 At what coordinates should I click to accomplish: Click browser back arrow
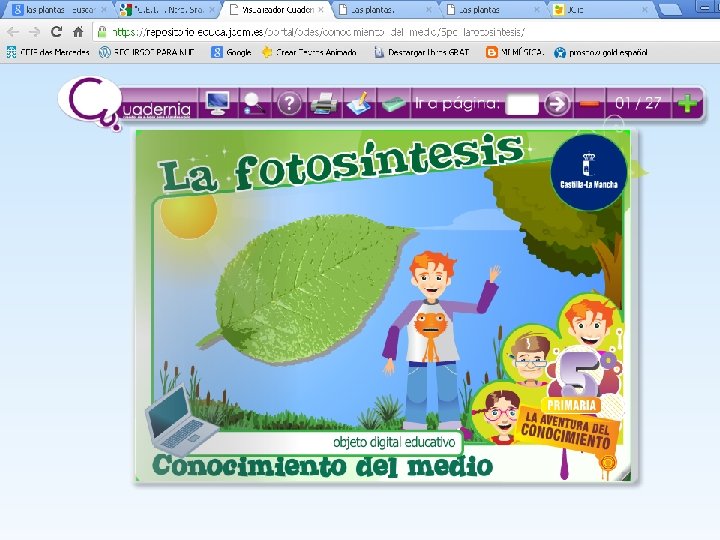[13, 32]
